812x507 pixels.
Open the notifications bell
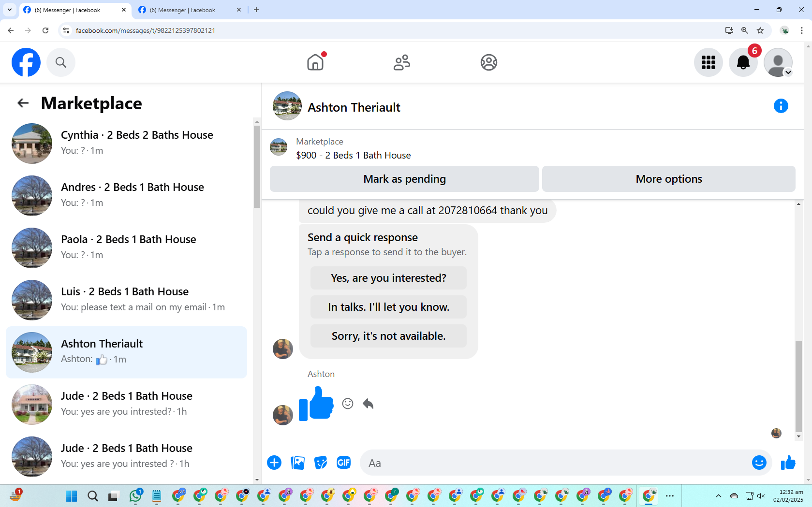tap(743, 62)
